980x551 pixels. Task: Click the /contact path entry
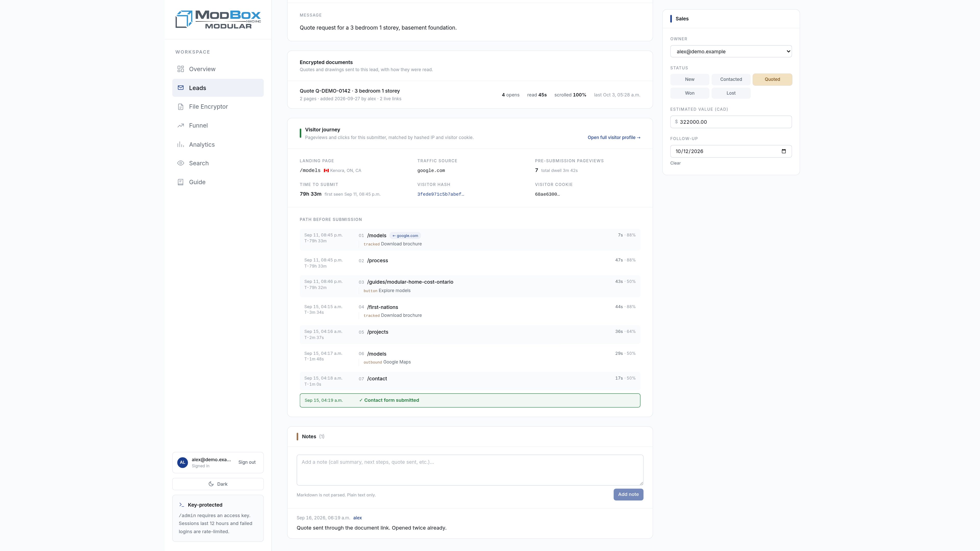pyautogui.click(x=470, y=381)
